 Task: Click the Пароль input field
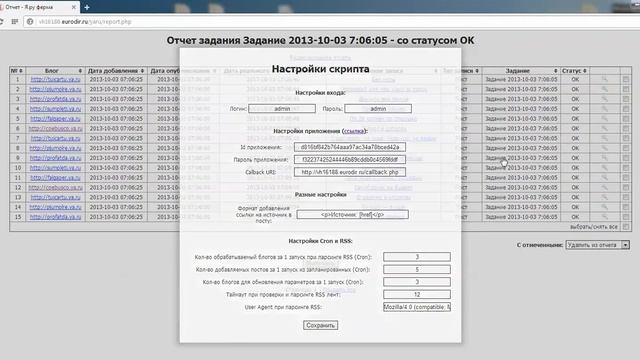378,109
